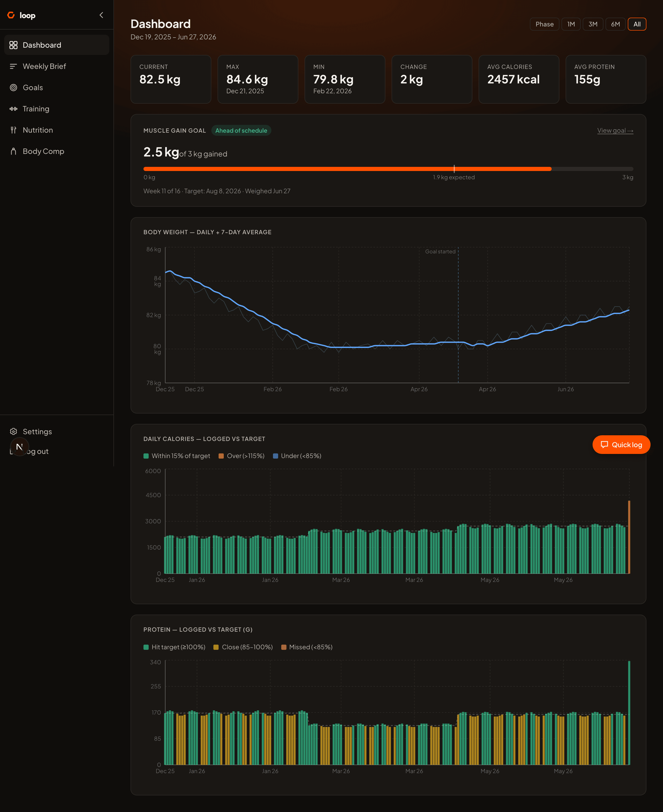Image resolution: width=663 pixels, height=812 pixels.
Task: Click the Body Weight chart title
Action: (207, 232)
